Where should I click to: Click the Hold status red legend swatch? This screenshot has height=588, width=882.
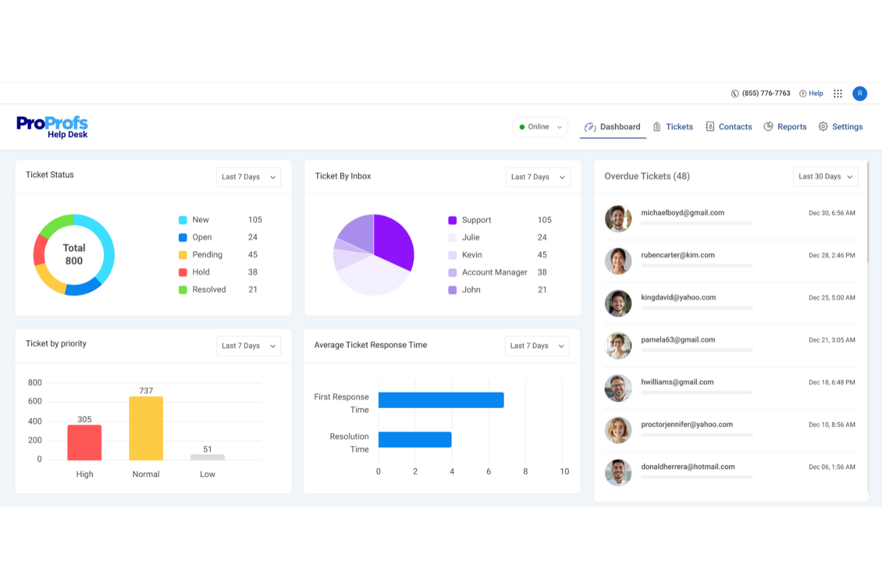[183, 272]
